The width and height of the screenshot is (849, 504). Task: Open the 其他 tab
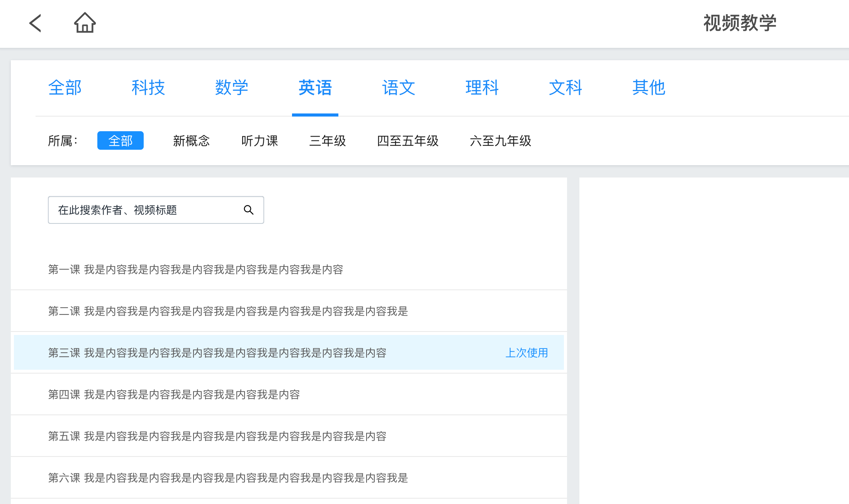(649, 88)
